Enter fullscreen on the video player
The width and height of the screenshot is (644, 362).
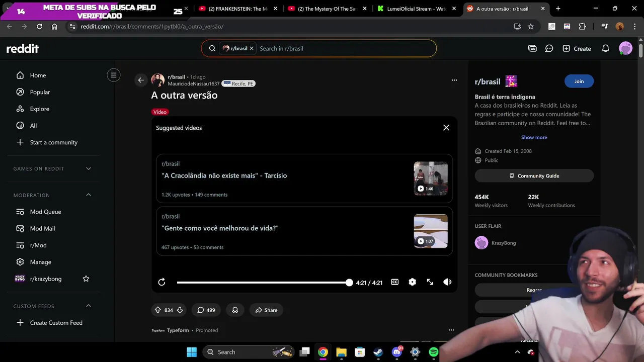point(430,282)
